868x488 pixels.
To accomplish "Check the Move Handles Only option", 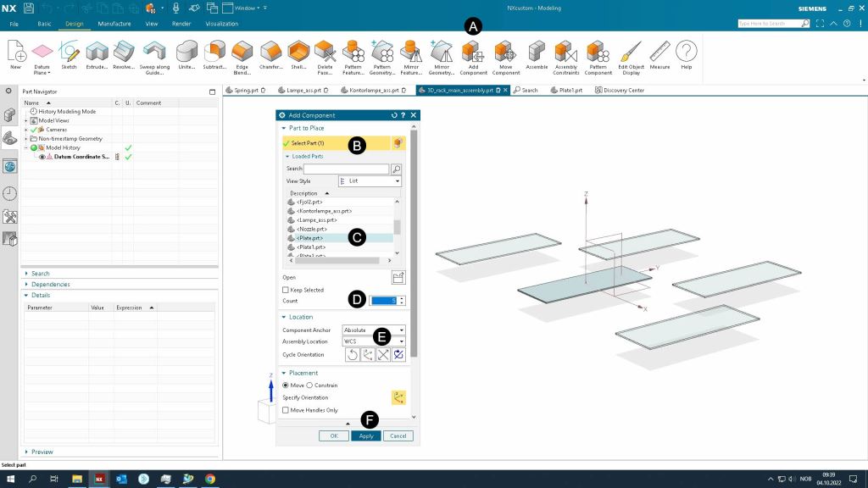I will click(x=287, y=410).
